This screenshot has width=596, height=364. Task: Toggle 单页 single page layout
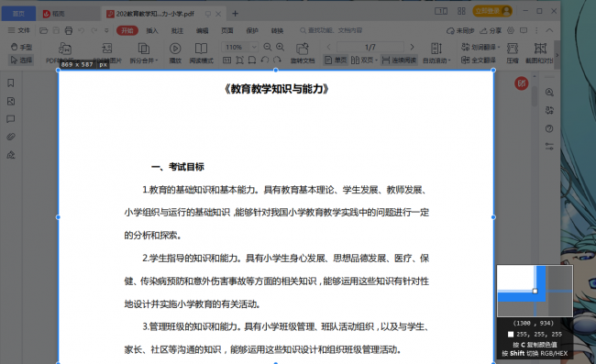click(x=336, y=60)
